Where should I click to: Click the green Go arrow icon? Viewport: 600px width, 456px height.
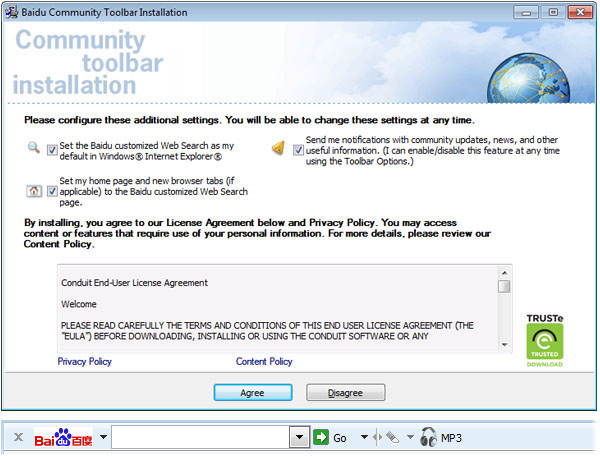(321, 437)
